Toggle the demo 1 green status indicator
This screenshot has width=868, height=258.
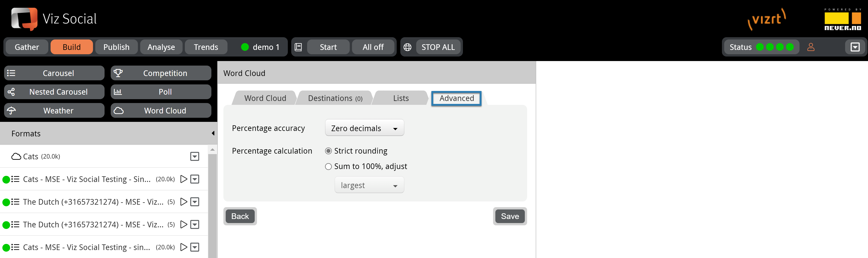[245, 47]
